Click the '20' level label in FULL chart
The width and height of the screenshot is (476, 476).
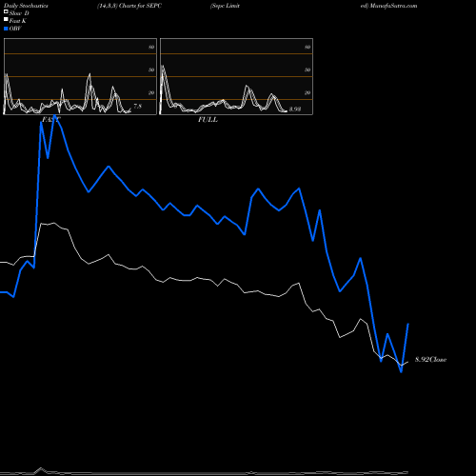coord(307,92)
